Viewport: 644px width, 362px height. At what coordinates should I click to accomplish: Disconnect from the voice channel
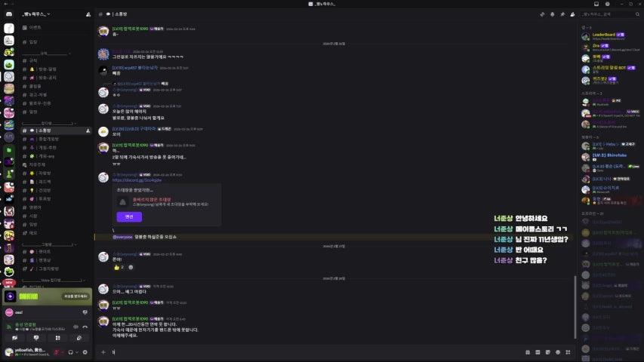[85, 327]
